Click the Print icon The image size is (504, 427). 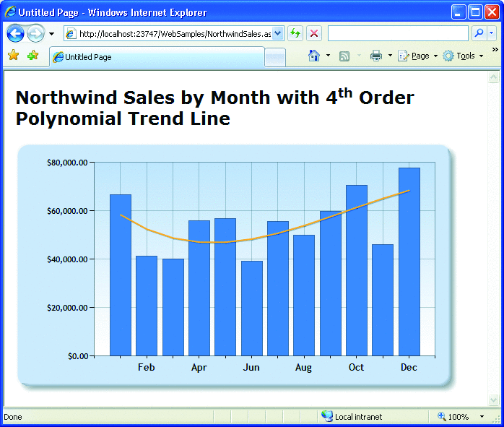pos(376,56)
